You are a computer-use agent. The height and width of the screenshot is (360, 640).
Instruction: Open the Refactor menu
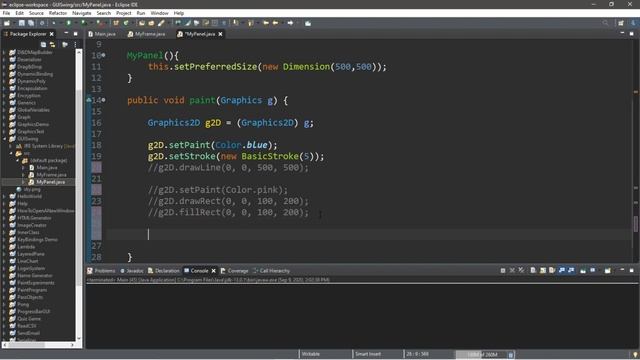[58, 13]
